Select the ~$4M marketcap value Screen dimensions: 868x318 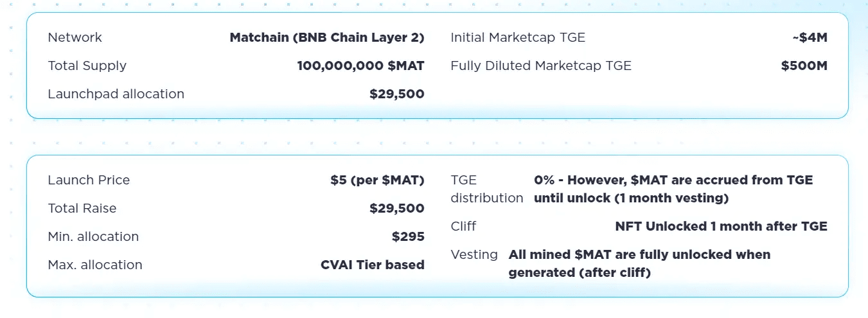pos(810,37)
